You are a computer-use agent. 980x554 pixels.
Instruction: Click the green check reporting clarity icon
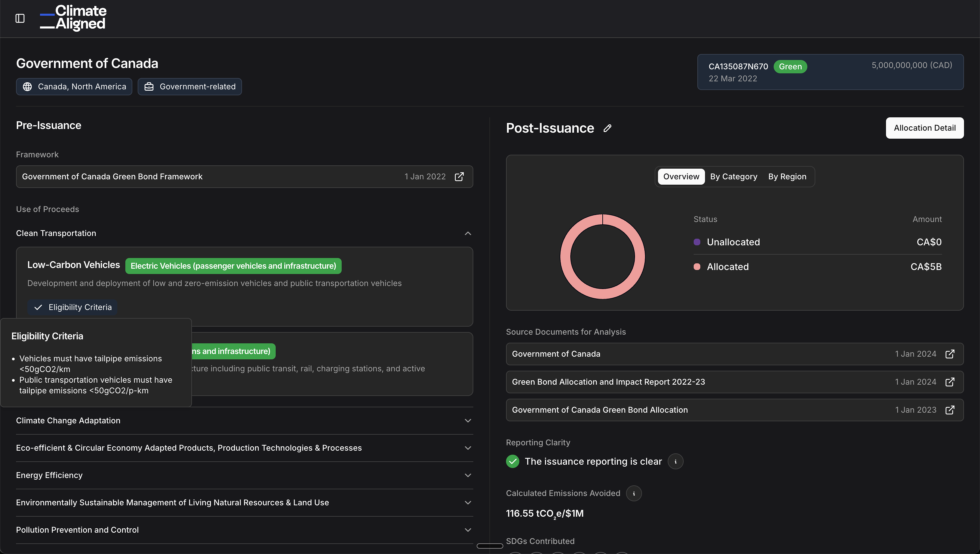point(513,462)
